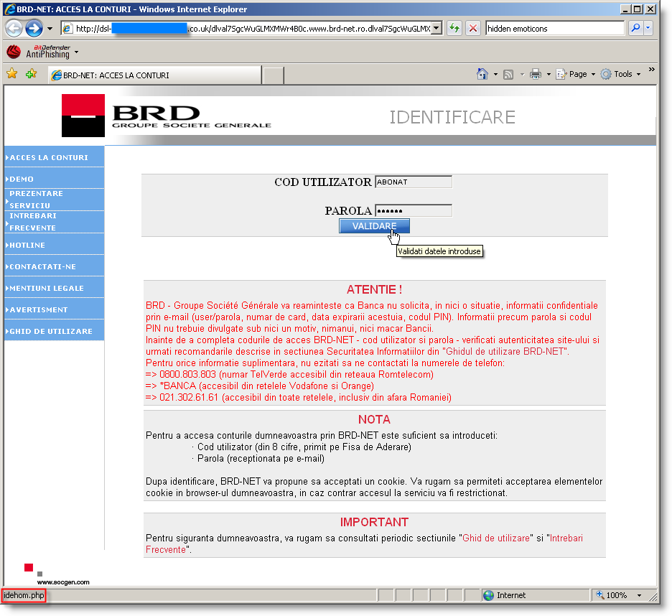Click the search magnifier button

coord(635,29)
